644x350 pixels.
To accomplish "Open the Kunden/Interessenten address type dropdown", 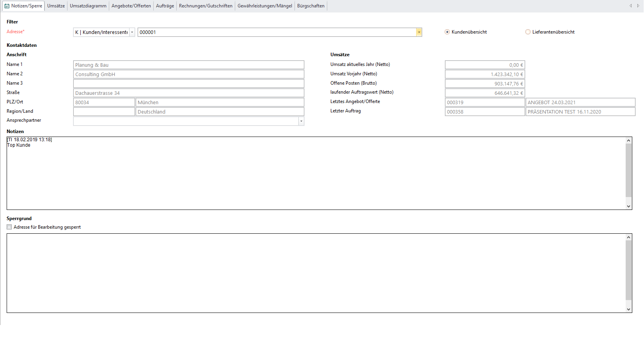I will (132, 32).
